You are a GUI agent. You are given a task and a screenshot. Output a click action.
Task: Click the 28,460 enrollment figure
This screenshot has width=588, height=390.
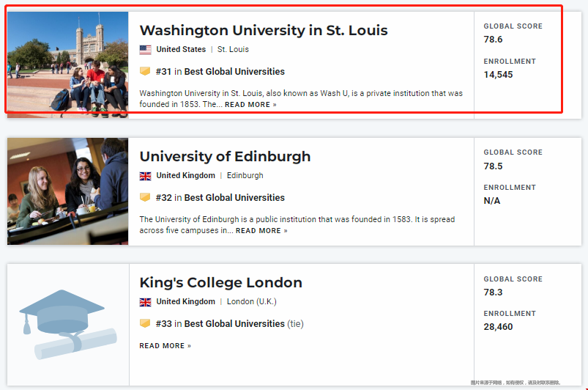coord(498,327)
